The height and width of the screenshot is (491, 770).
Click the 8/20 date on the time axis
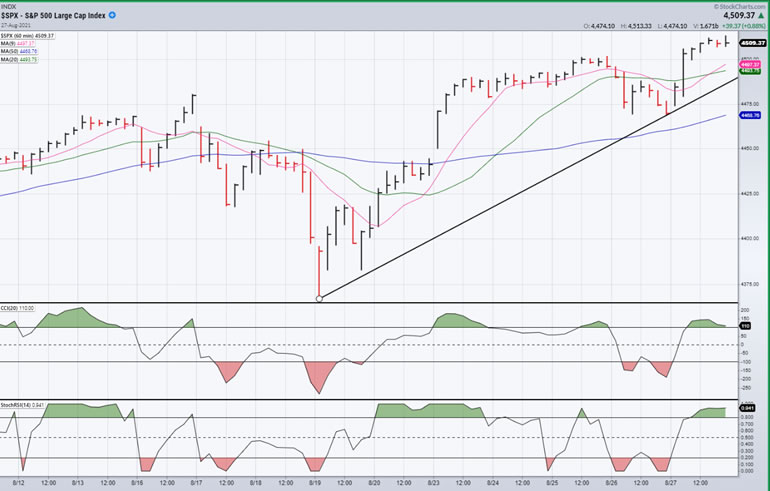374,483
